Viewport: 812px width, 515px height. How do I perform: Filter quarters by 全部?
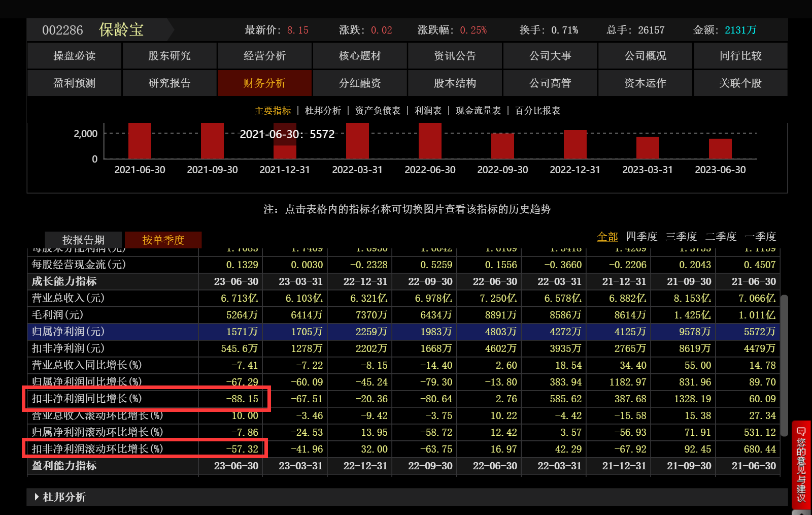pyautogui.click(x=607, y=237)
